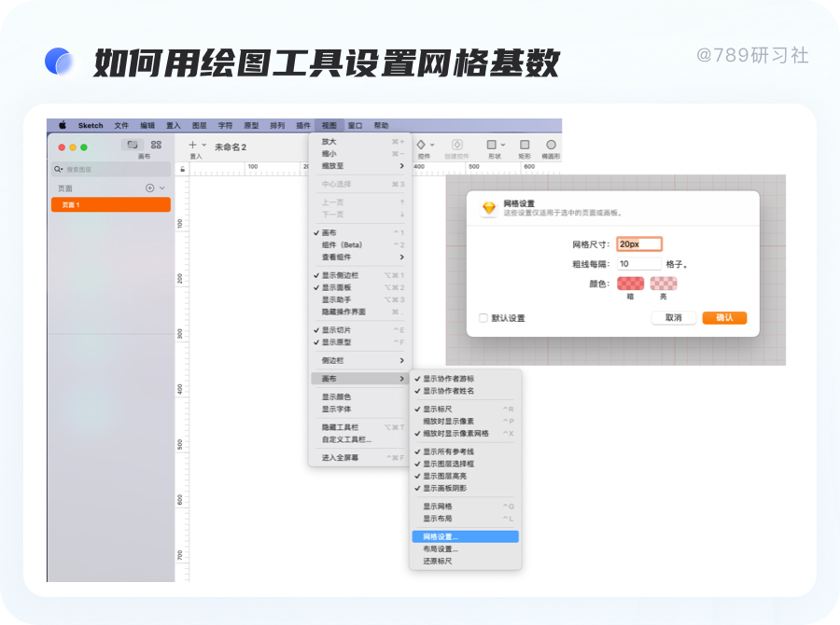Choose 网格设置... from the submenu
This screenshot has height=625, width=840.
441,536
